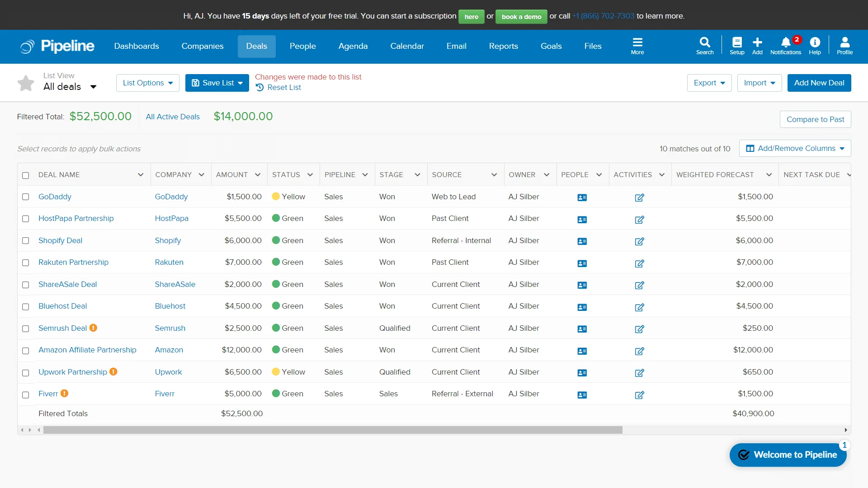Viewport: 868px width, 488px height.
Task: Go to the Companies tab
Action: [x=203, y=46]
